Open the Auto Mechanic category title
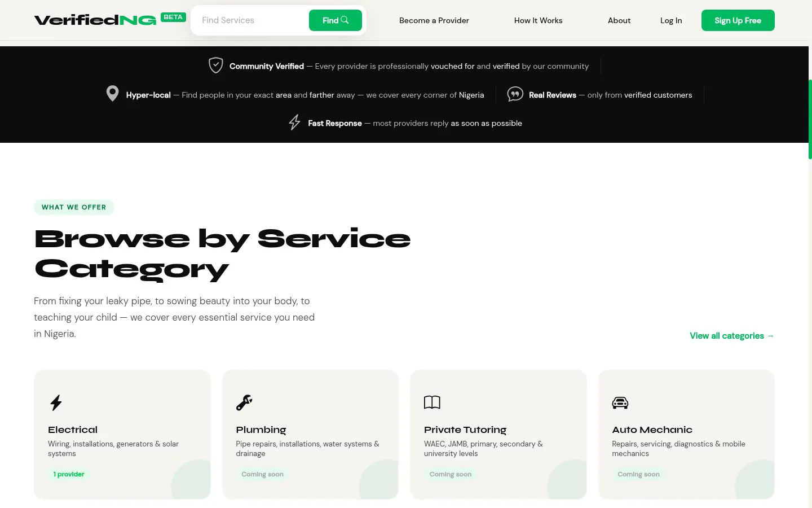This screenshot has width=812, height=508. pyautogui.click(x=652, y=430)
